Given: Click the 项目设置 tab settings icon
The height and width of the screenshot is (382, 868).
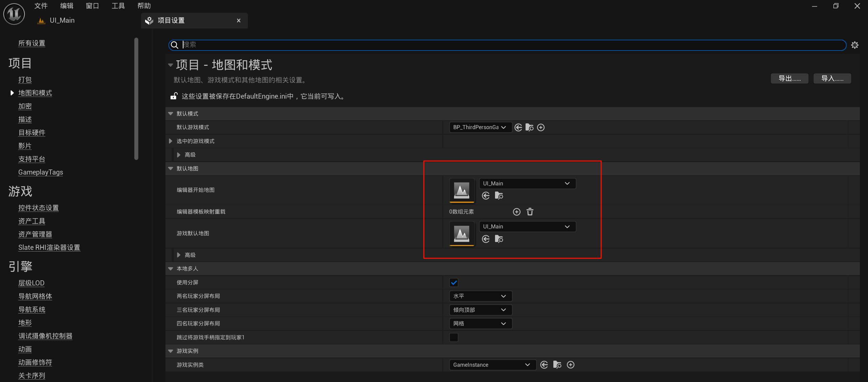Looking at the screenshot, I should point(149,21).
